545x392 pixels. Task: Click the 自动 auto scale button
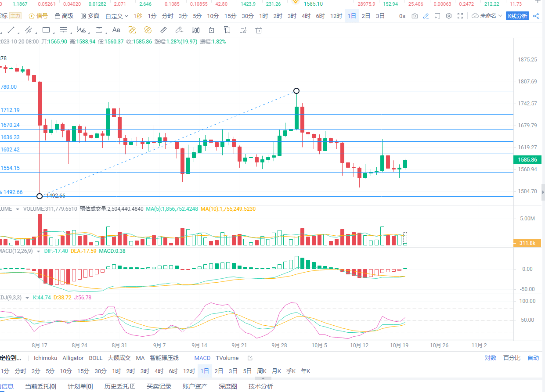[x=533, y=358]
